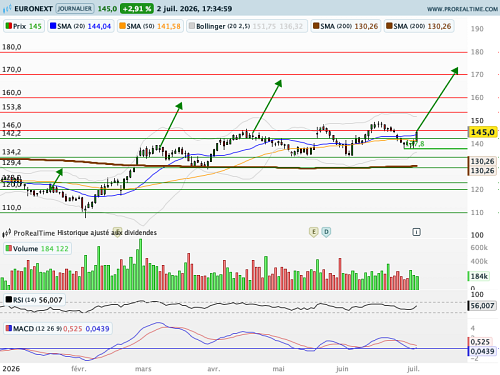Click the SMA (50) 141,58 legend item

pyautogui.click(x=150, y=26)
